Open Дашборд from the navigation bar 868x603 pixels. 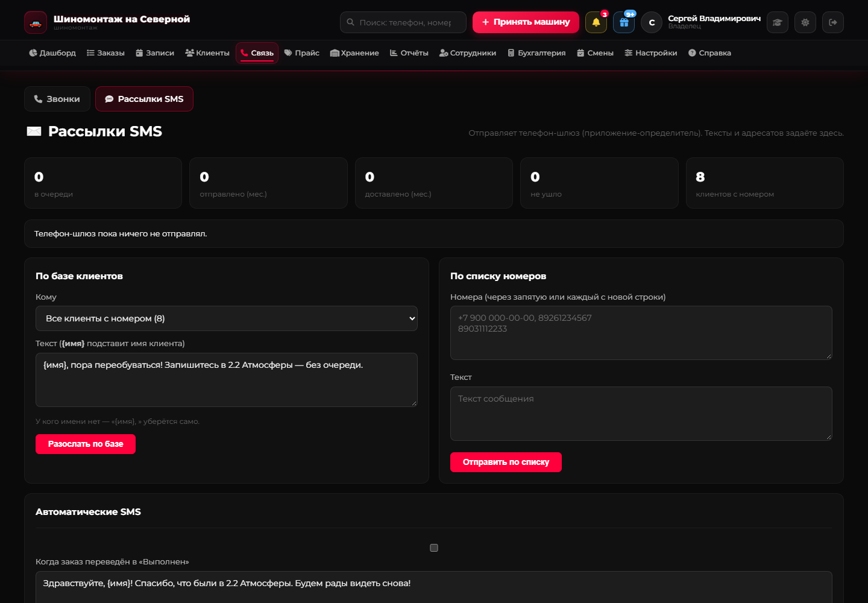coord(52,53)
